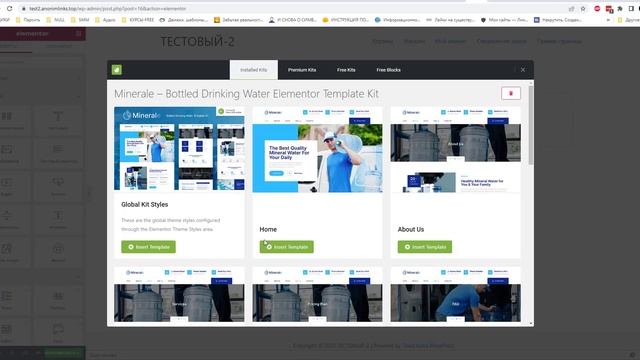This screenshot has width=640, height=360.
Task: Select the Heading widget in Elementor panel
Action: (x=58, y=120)
